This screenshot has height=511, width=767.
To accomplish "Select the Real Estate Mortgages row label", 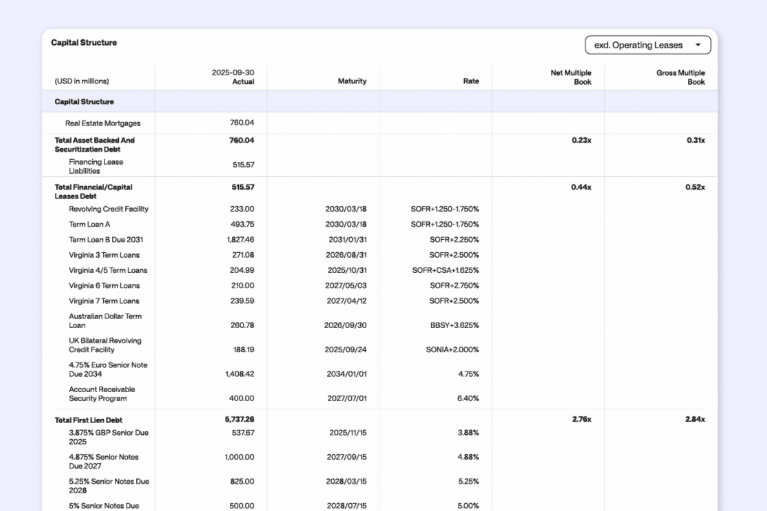I will click(x=103, y=123).
